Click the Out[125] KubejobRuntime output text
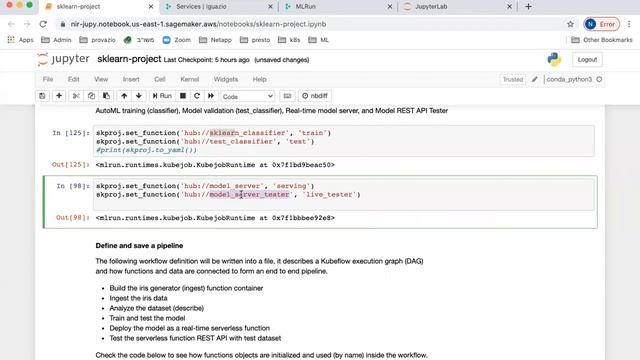The width and height of the screenshot is (640, 360). 215,165
